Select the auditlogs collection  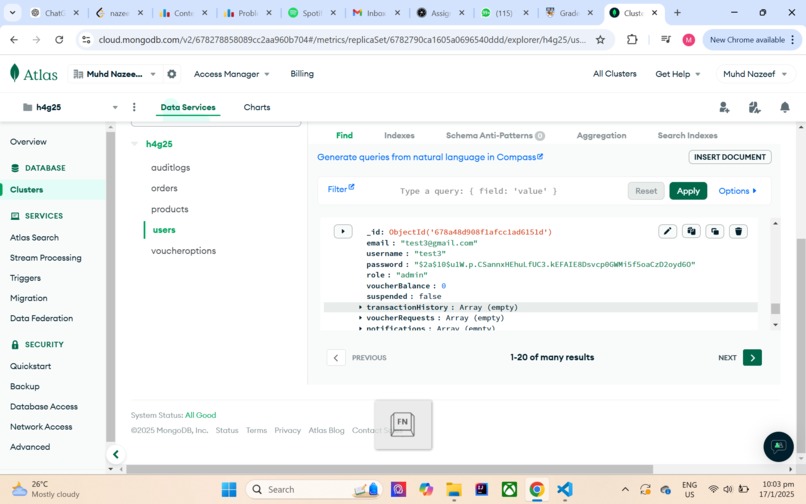pos(170,168)
